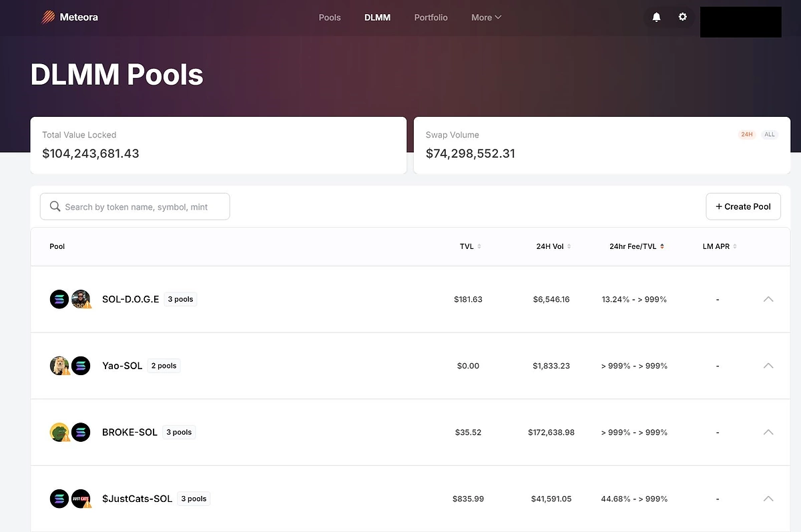Sort pools by 24H Vol column
Image resolution: width=801 pixels, height=532 pixels.
(553, 246)
